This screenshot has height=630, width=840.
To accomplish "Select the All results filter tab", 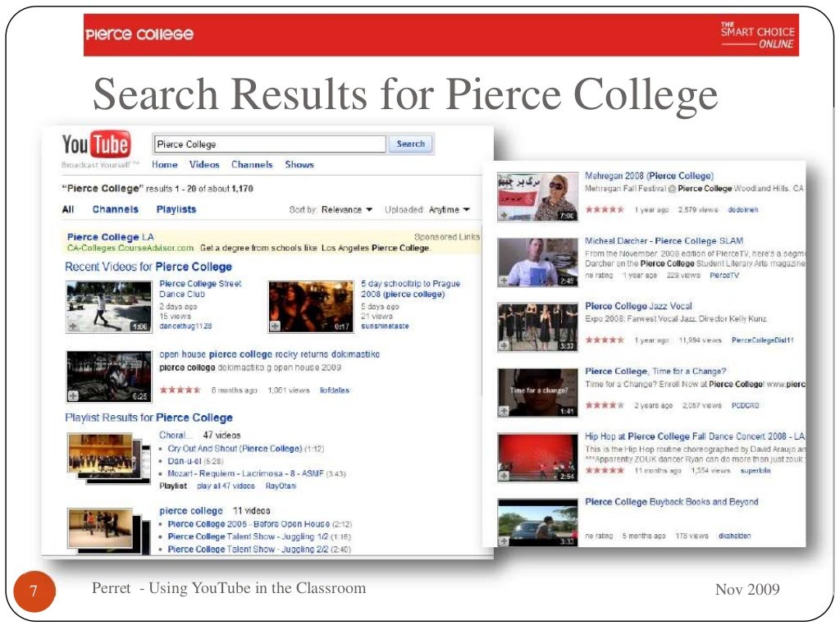I will 68,209.
